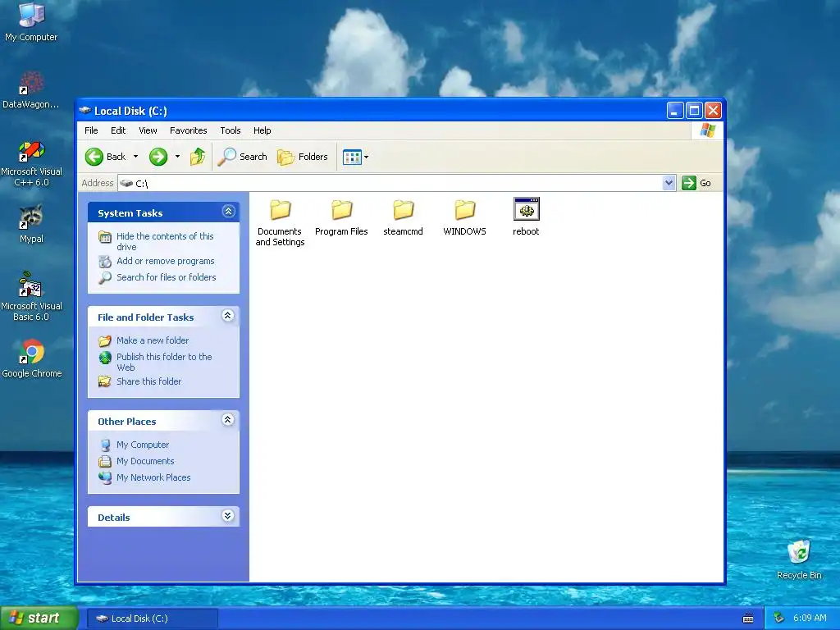Open My Computer in Other Places
840x630 pixels.
point(143,445)
